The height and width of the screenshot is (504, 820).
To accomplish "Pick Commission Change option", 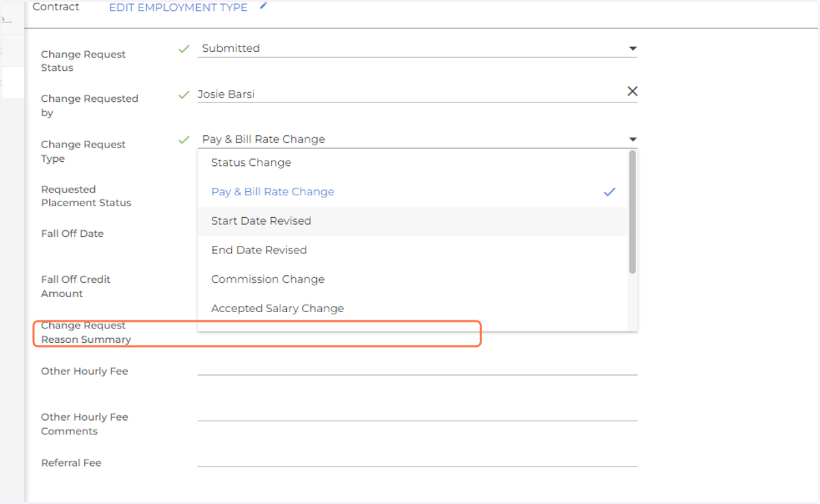I will (x=413, y=279).
